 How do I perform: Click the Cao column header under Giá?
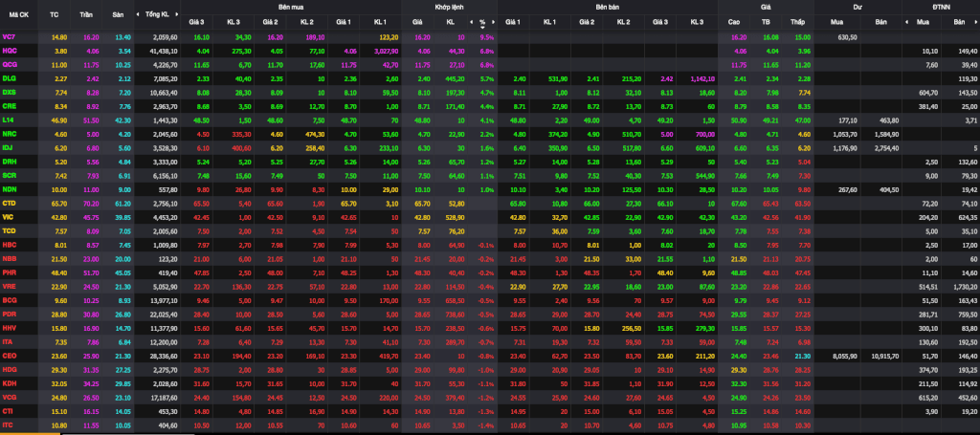coord(734,23)
